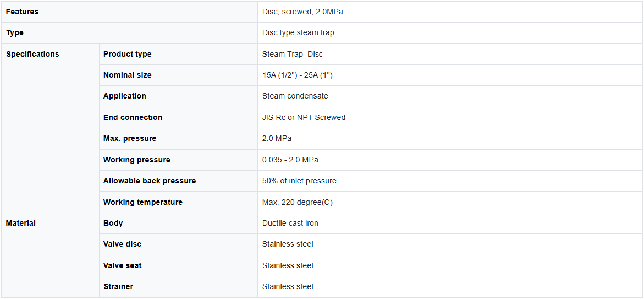Select the "Ductile cast iron" body material
This screenshot has height=299, width=644.
(290, 223)
